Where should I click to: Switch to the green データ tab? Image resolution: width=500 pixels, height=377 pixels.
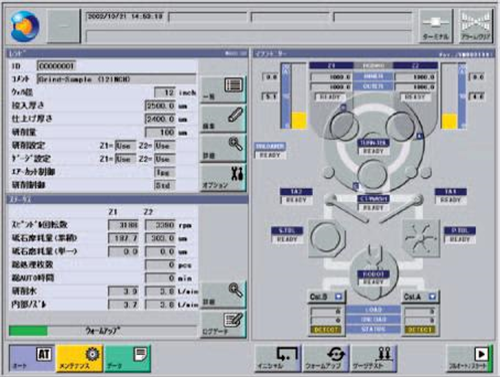click(127, 358)
